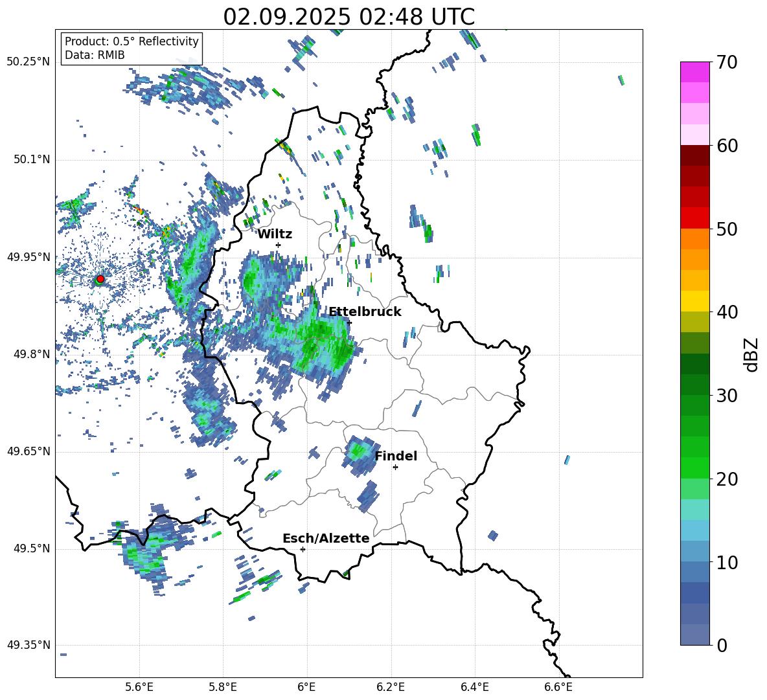Click the 50.25°N latitude label
This screenshot has width=767, height=700.
click(x=29, y=62)
